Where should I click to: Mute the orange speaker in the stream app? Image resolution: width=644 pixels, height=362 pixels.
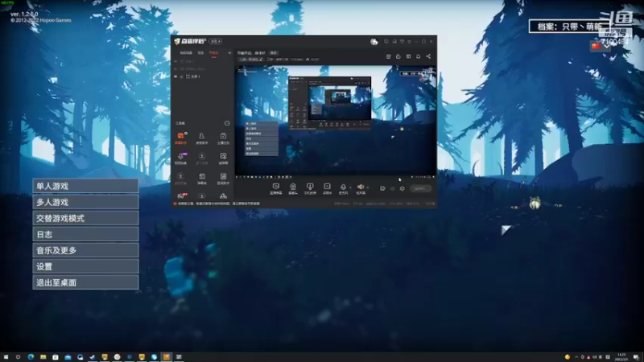point(361,188)
